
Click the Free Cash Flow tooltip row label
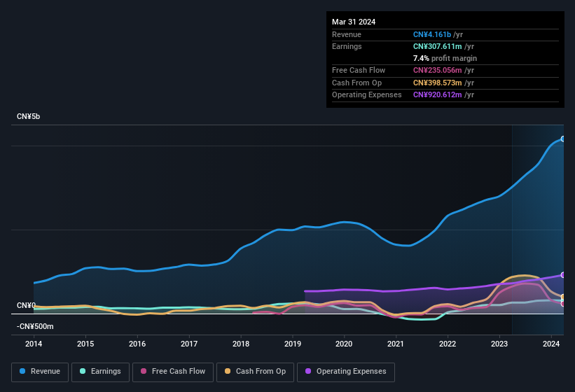(359, 70)
